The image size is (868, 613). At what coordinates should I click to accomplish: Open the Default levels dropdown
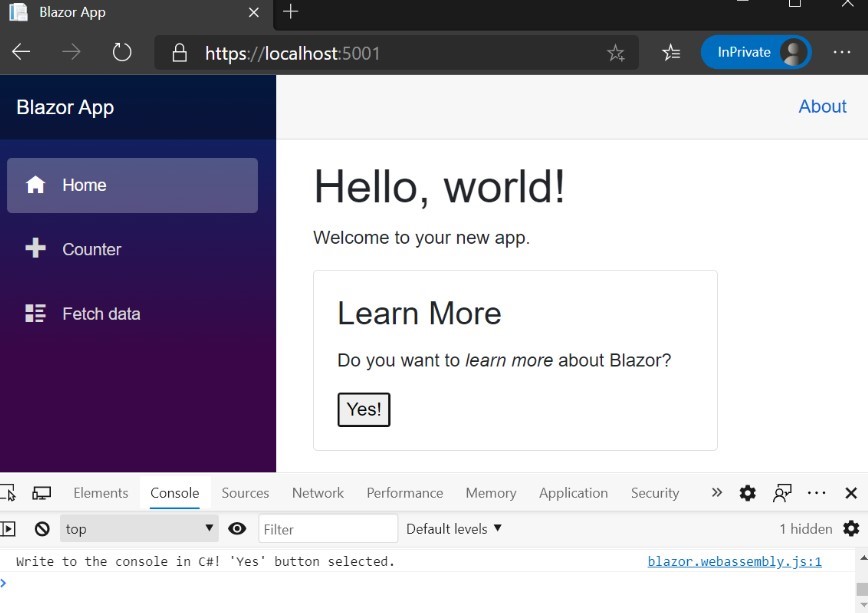coord(454,529)
